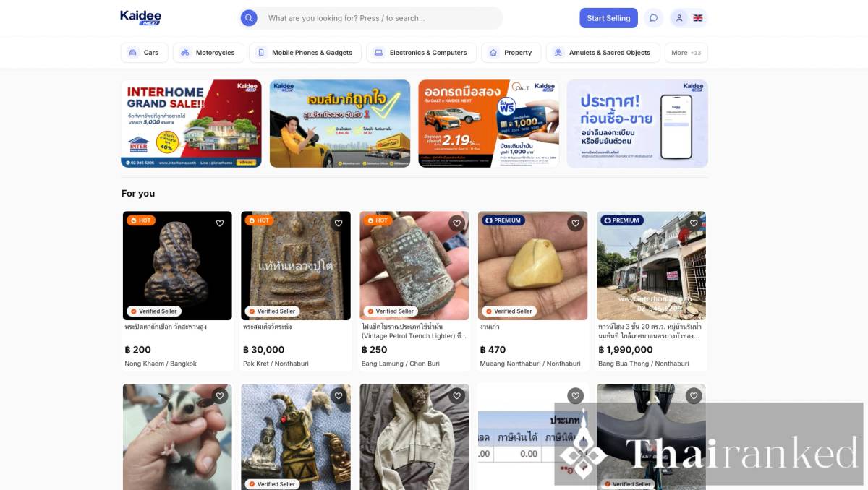Screen dimensions: 868x490
Task: Open Amulets & Sacred Objects category
Action: [x=603, y=53]
